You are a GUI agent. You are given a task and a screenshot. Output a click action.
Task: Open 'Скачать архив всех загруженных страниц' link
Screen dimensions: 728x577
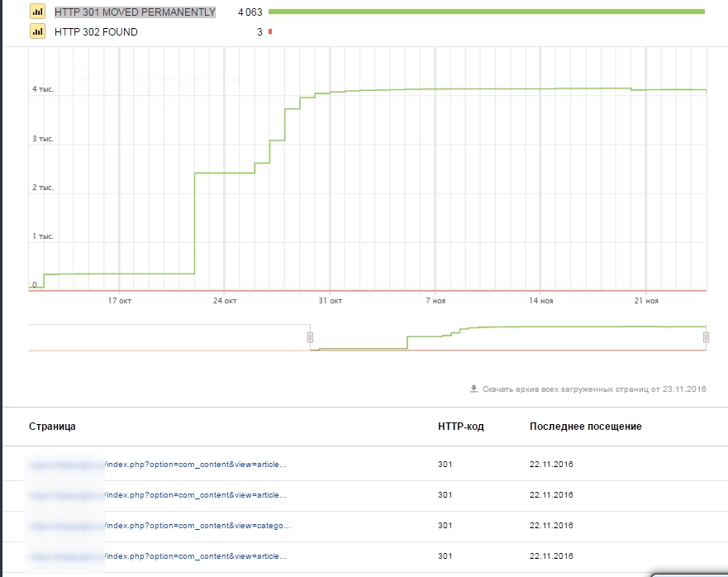click(x=594, y=389)
